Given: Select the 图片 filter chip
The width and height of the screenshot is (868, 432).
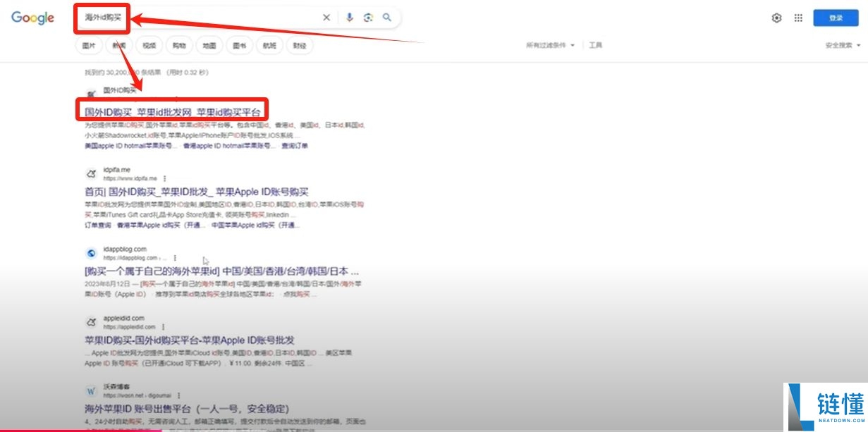Looking at the screenshot, I should pyautogui.click(x=89, y=46).
